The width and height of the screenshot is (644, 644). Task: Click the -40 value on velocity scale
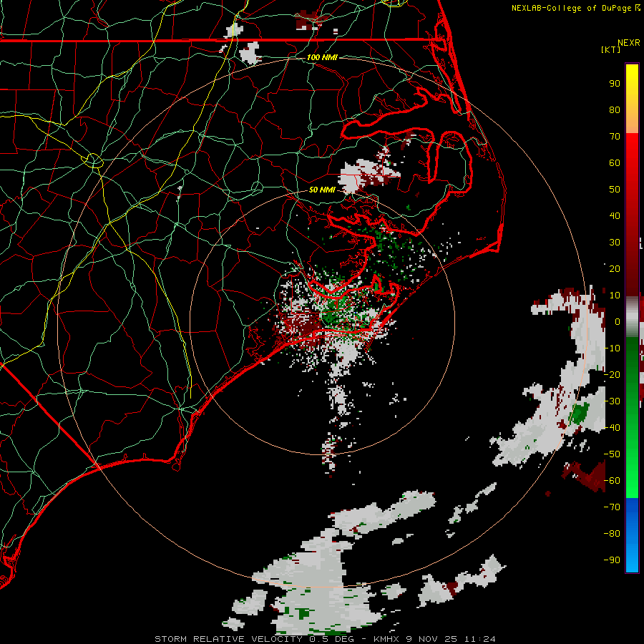pos(612,428)
